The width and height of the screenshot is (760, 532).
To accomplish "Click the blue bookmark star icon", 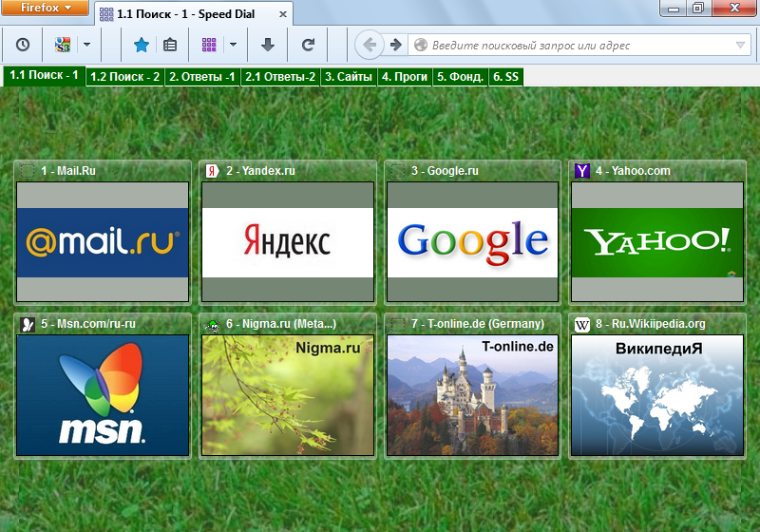I will click(142, 45).
